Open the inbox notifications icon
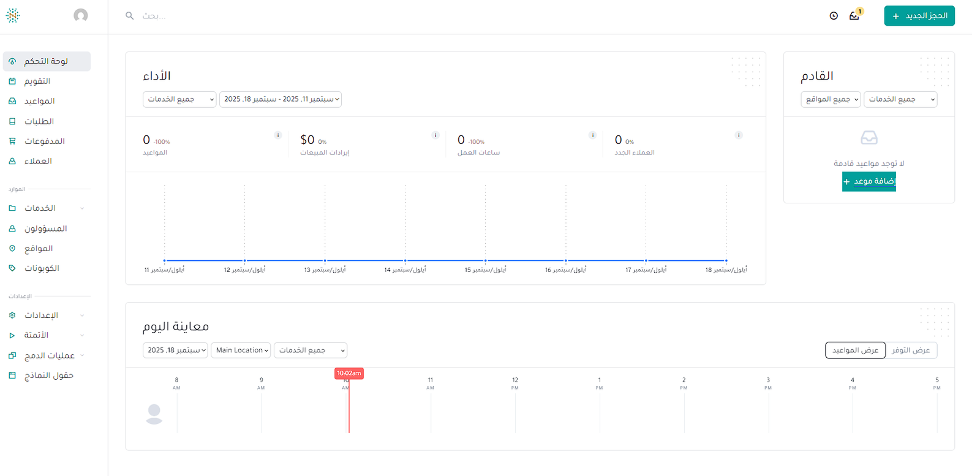The height and width of the screenshot is (476, 980). click(x=854, y=16)
